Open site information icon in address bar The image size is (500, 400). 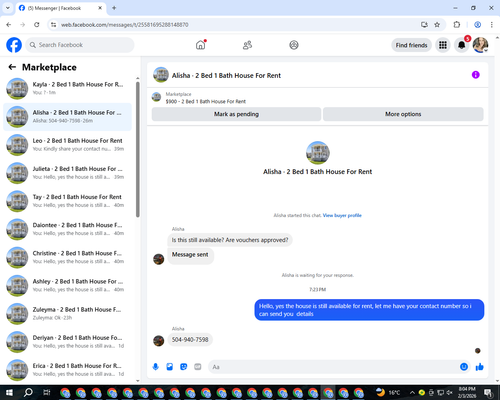53,25
